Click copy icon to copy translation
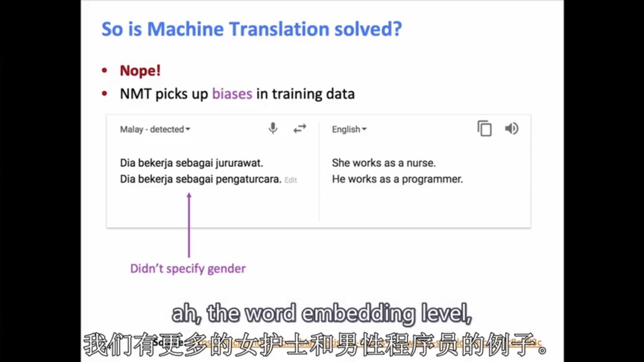 pyautogui.click(x=484, y=129)
